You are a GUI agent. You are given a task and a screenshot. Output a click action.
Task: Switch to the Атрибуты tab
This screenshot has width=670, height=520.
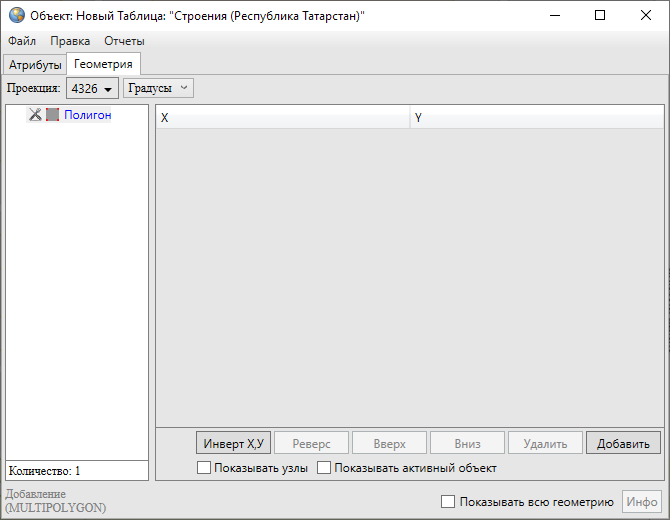[x=35, y=65]
